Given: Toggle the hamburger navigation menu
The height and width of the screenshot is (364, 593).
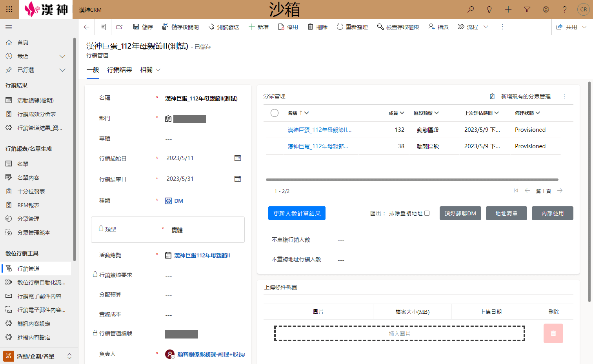Looking at the screenshot, I should click(9, 27).
